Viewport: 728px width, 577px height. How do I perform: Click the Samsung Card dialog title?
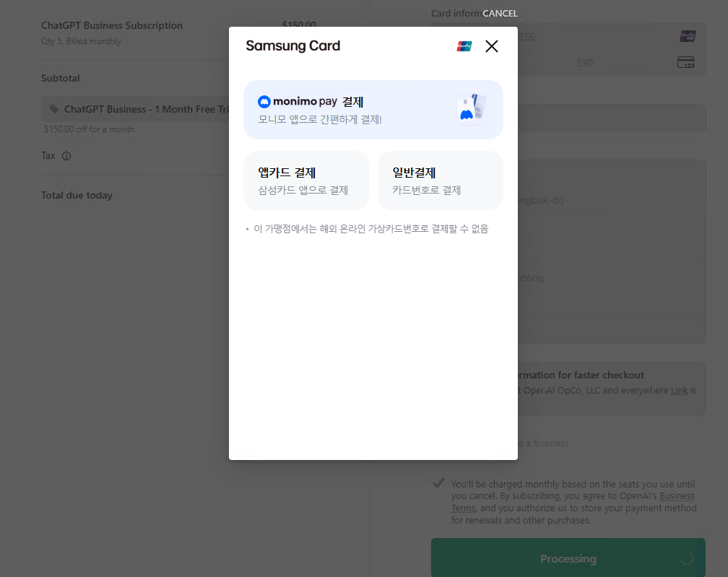click(293, 46)
